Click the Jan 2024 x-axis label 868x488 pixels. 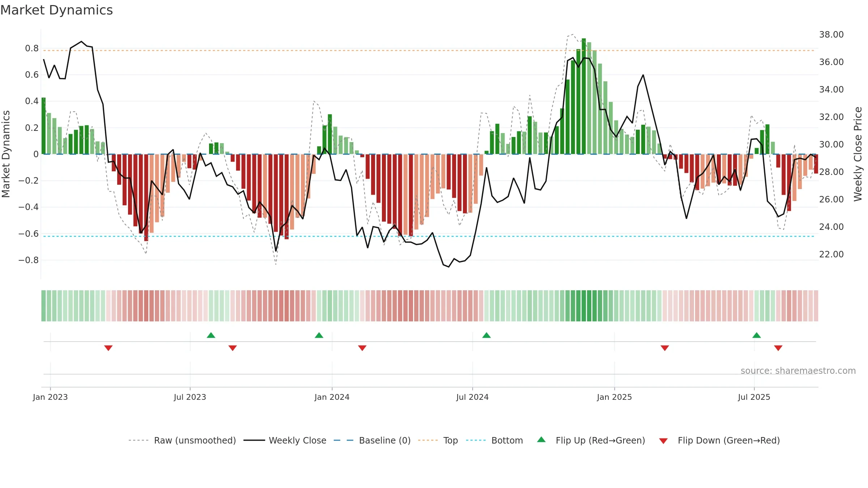332,397
